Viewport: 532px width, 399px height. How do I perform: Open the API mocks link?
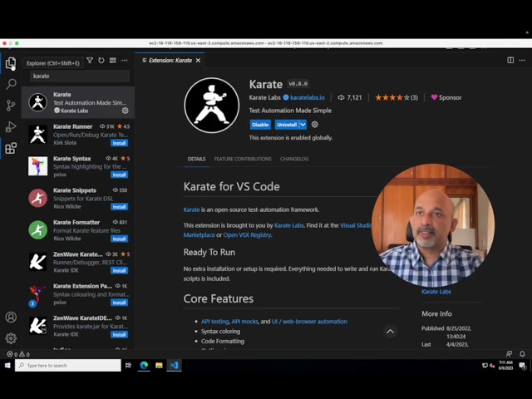pyautogui.click(x=244, y=322)
